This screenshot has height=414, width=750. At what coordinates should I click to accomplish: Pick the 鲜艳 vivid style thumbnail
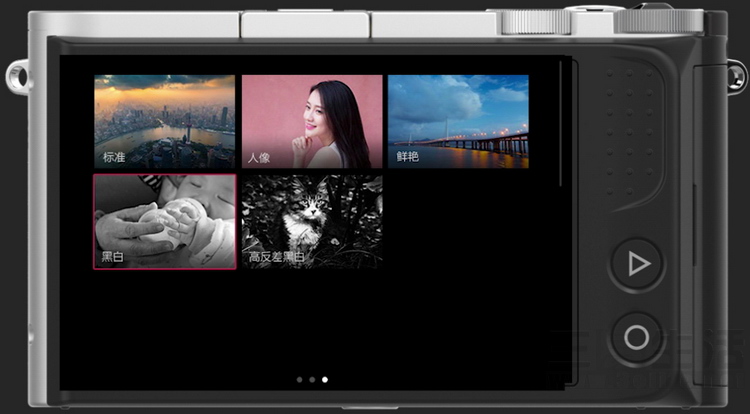(458, 121)
